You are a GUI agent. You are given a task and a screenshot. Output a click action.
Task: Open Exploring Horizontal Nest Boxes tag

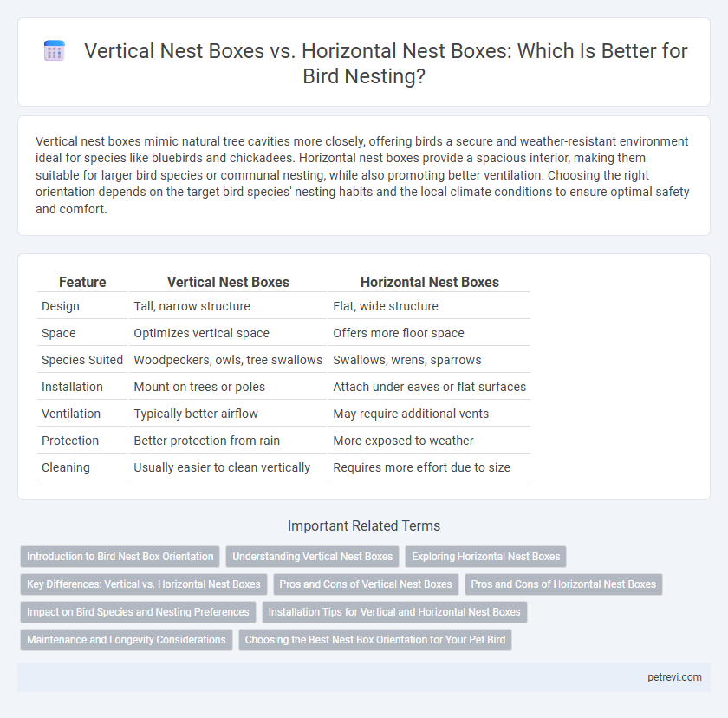tap(485, 557)
